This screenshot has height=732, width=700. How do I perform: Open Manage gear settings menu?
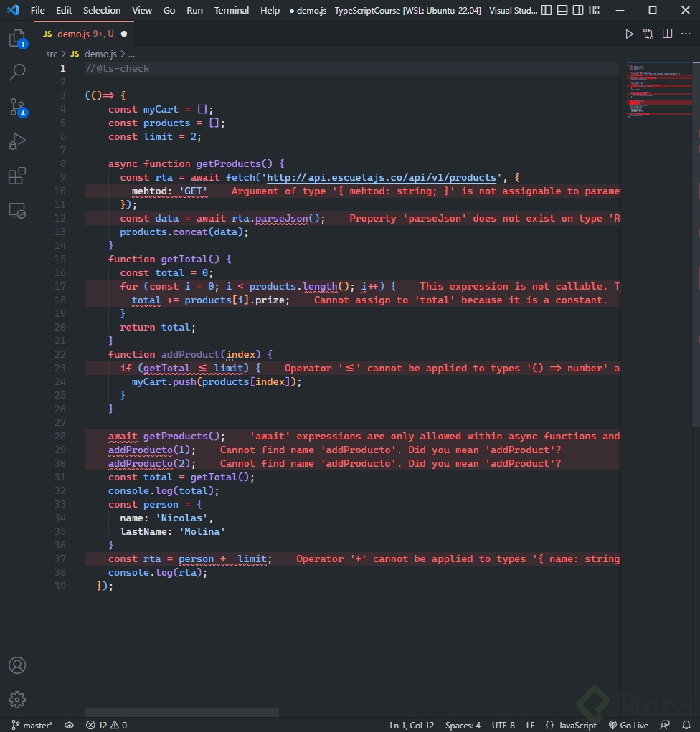click(x=17, y=699)
